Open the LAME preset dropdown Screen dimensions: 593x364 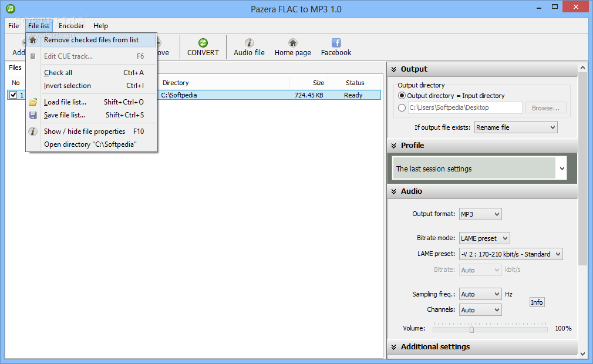click(511, 254)
